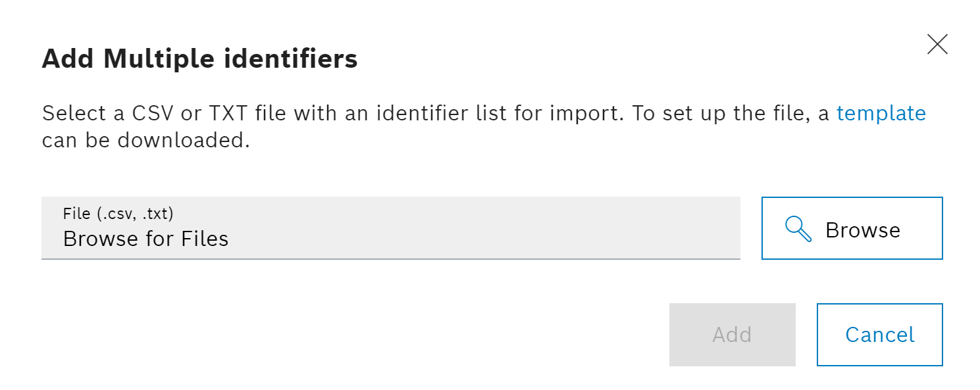Click the magnifier icon beside Browse
Image resolution: width=980 pixels, height=390 pixels.
point(798,230)
